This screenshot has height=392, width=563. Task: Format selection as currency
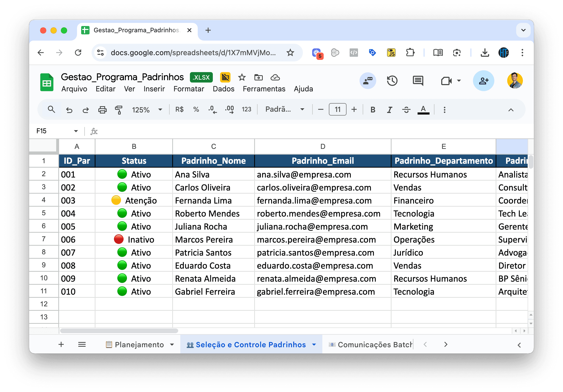click(x=179, y=109)
